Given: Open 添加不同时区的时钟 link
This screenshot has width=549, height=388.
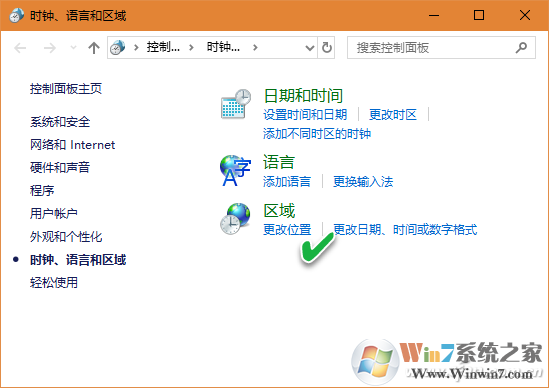Looking at the screenshot, I should click(317, 133).
